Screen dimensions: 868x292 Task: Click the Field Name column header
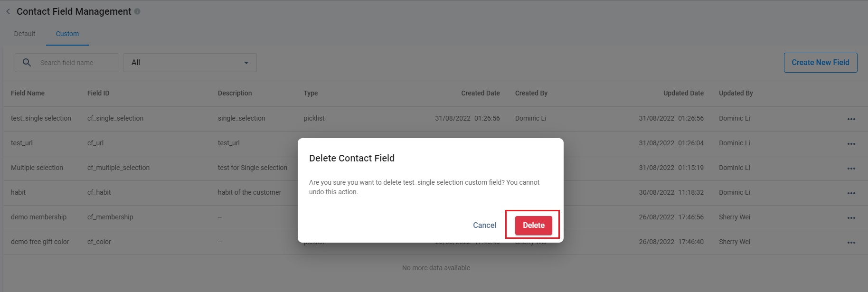pyautogui.click(x=28, y=93)
